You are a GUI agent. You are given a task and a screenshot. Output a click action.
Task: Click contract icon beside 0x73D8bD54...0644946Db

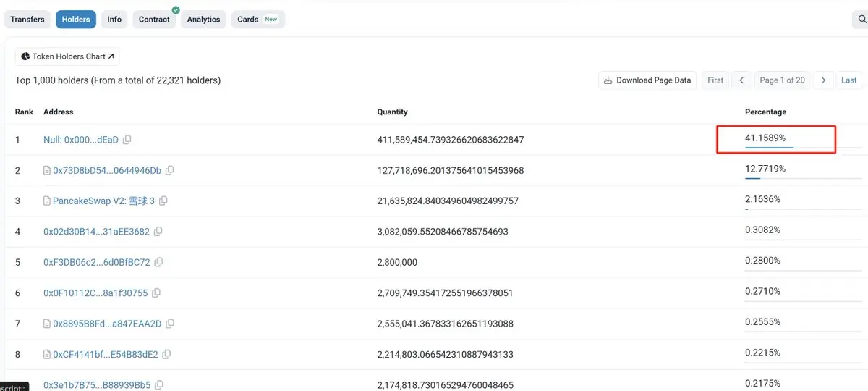(x=47, y=170)
